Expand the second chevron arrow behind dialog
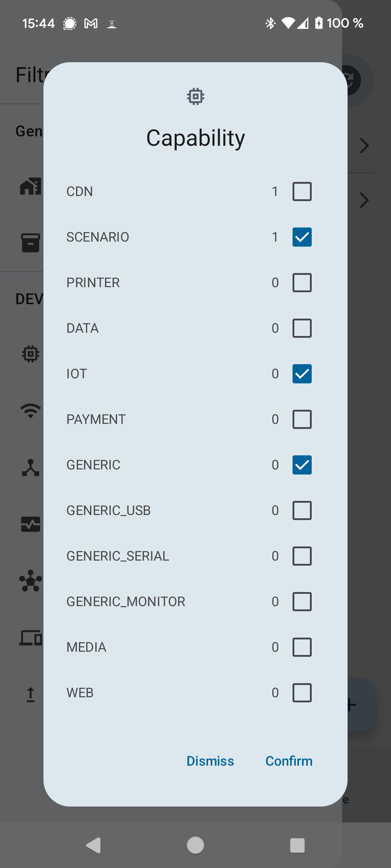This screenshot has height=868, width=391. [x=364, y=200]
